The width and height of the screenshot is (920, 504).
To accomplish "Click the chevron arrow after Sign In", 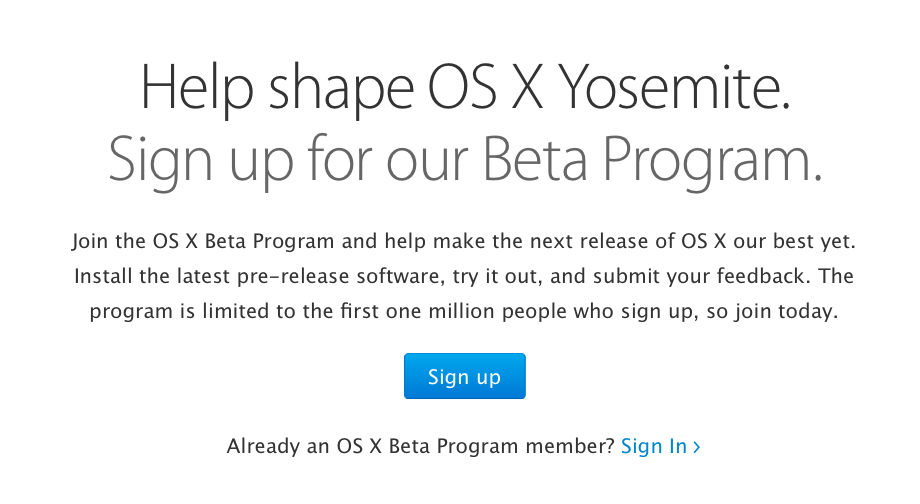I will [x=696, y=447].
